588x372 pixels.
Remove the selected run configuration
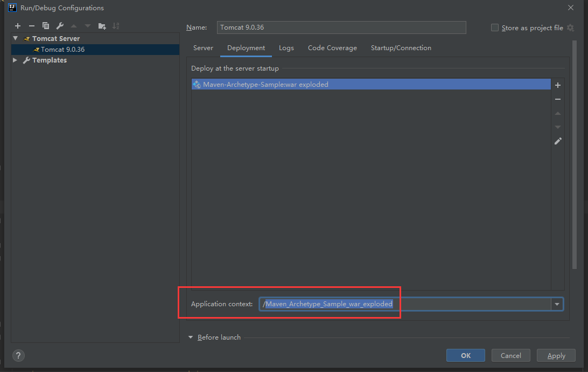coord(32,26)
